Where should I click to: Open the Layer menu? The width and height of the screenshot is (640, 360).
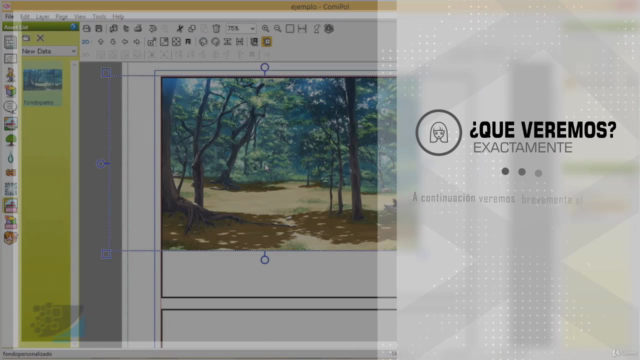pyautogui.click(x=42, y=17)
